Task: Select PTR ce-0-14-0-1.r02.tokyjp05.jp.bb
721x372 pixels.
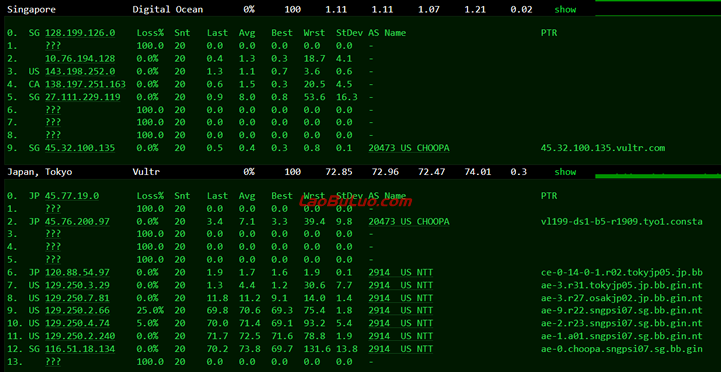Action: pos(622,272)
